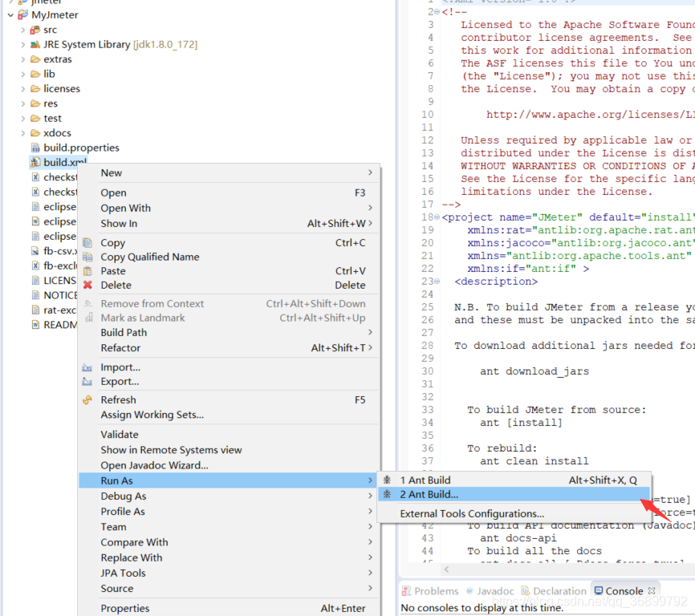Click the MyJmeter project icon
This screenshot has width=695, height=616.
(x=22, y=15)
